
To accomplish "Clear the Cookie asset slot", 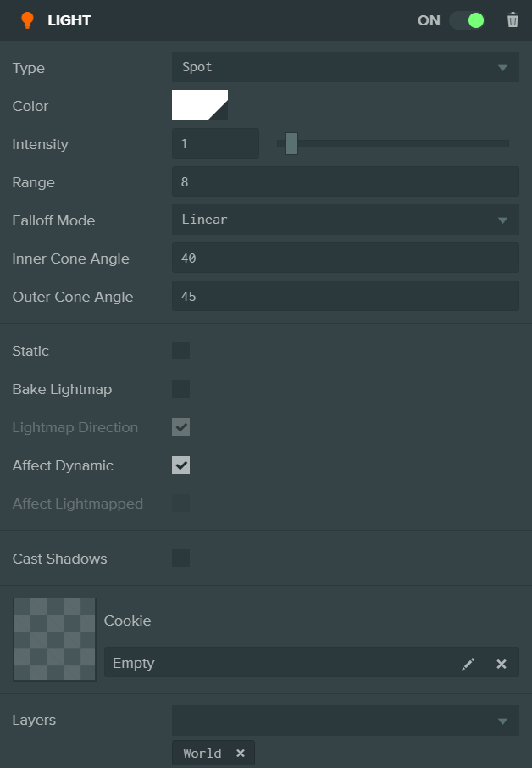I will 502,664.
